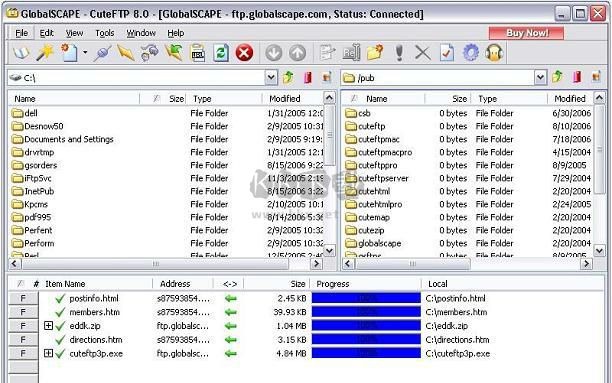Sort local files by Modified column
This screenshot has width=612, height=383.
(293, 99)
